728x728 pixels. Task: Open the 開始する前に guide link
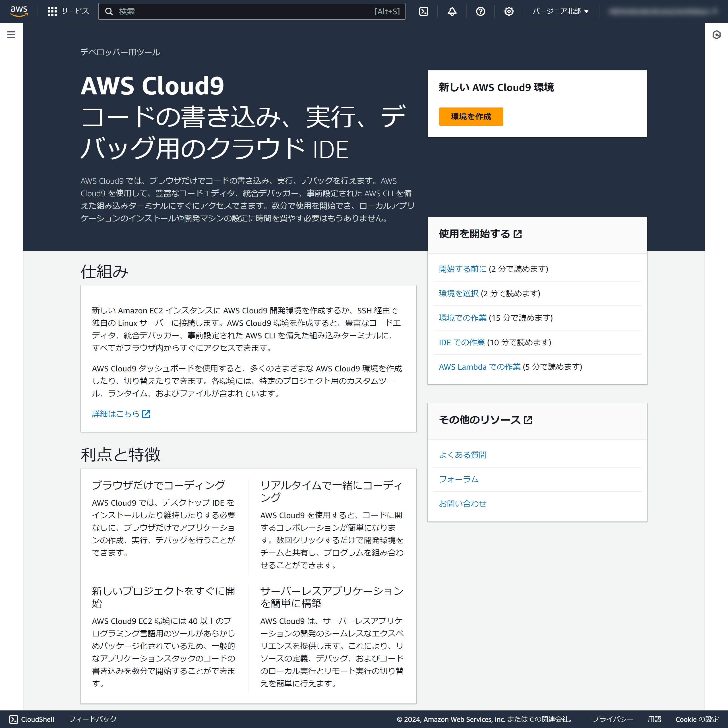click(x=462, y=269)
